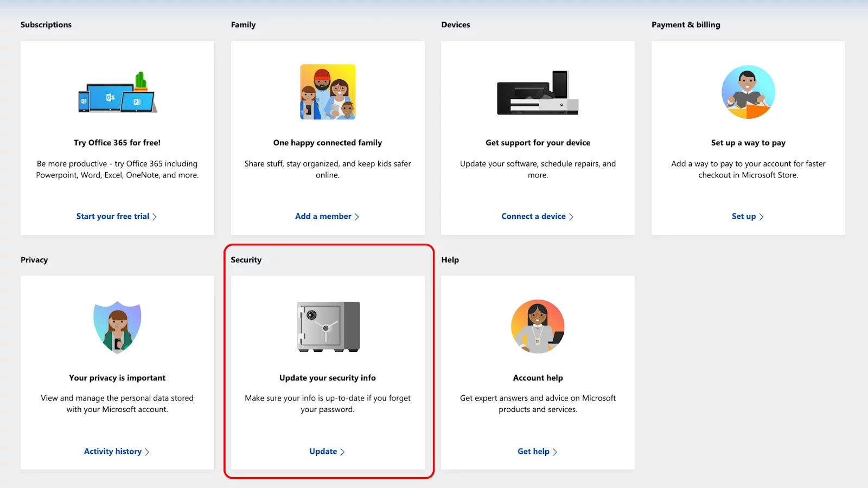This screenshot has height=488, width=868.
Task: Click the Set up payment link
Action: (748, 216)
